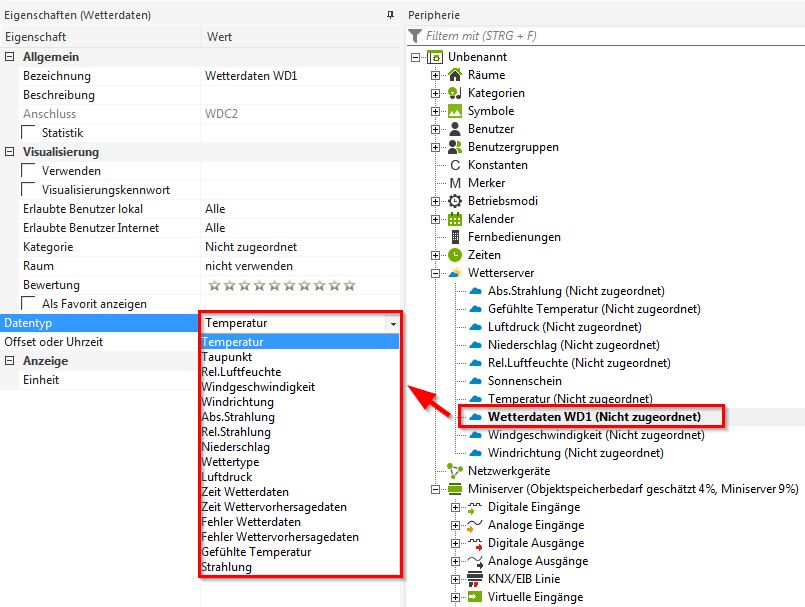Open the Datentyp dropdown arrow

[x=393, y=324]
